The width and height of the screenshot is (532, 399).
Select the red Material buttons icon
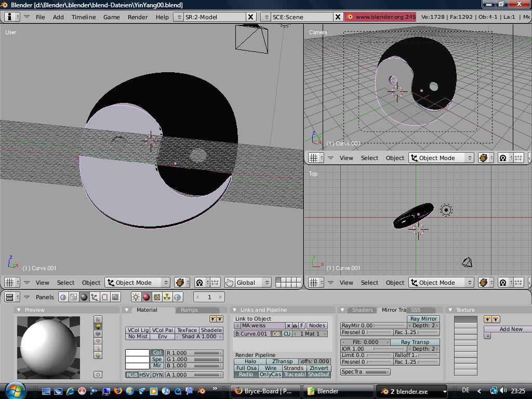tap(146, 297)
